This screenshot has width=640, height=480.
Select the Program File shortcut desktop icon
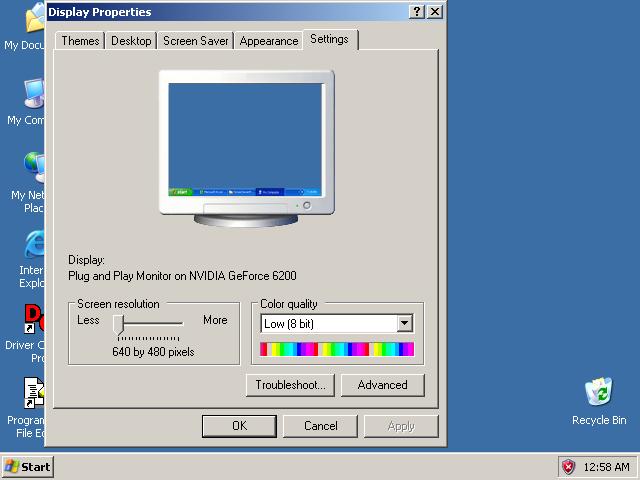pyautogui.click(x=25, y=407)
